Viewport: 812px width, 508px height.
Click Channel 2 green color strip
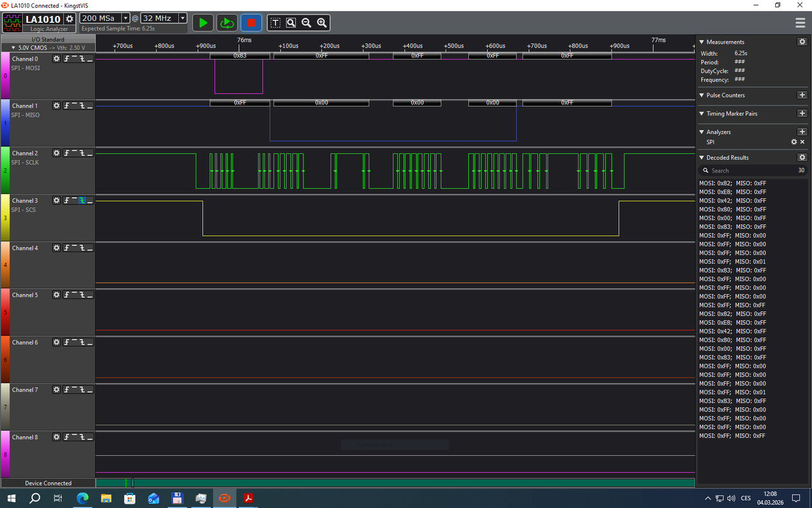(6, 170)
